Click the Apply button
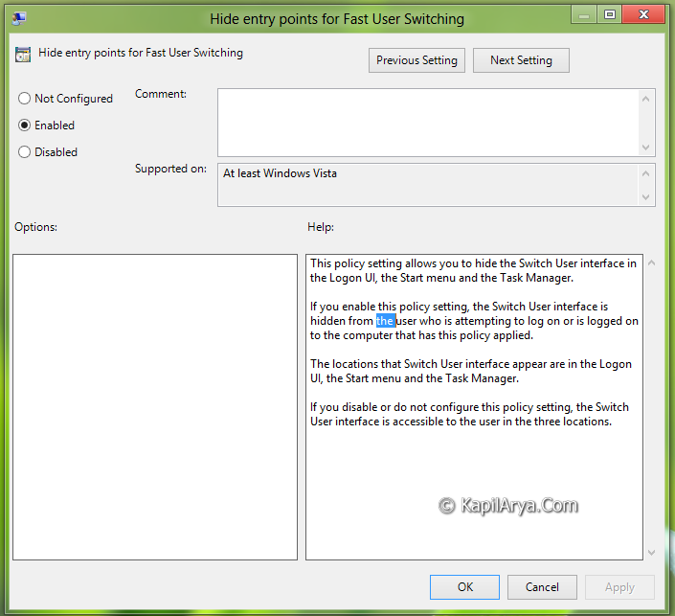The image size is (675, 616). [619, 587]
